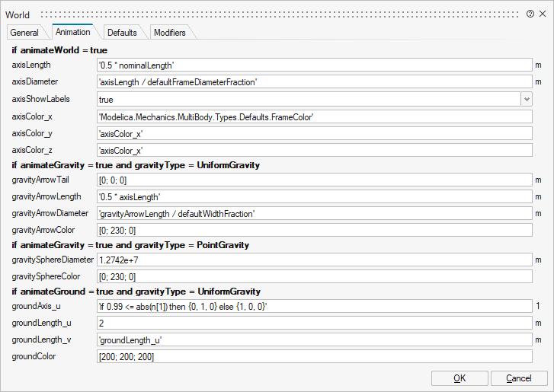Click the axisColor_x value field
Screen dimensions: 554x392
pos(313,116)
